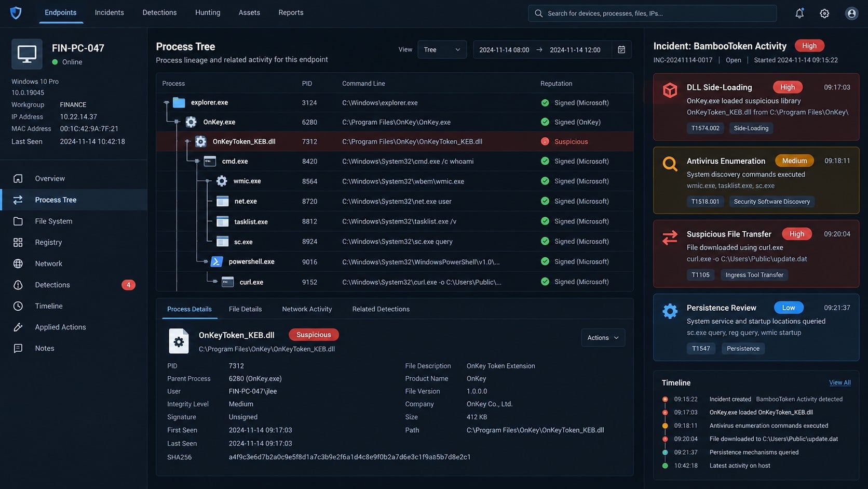Select the tasklist.exe process row
This screenshot has height=489, width=868.
point(395,221)
